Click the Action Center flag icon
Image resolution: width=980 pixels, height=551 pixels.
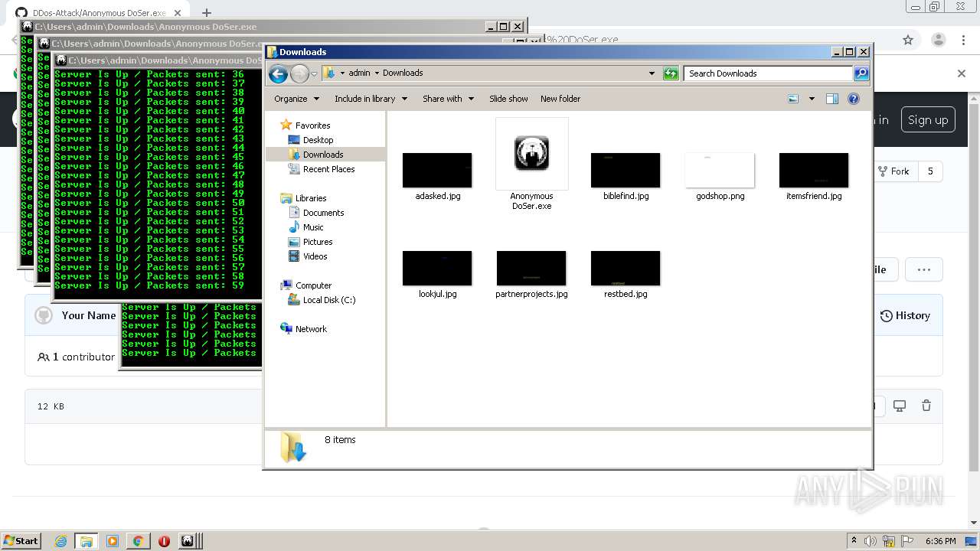pos(907,541)
